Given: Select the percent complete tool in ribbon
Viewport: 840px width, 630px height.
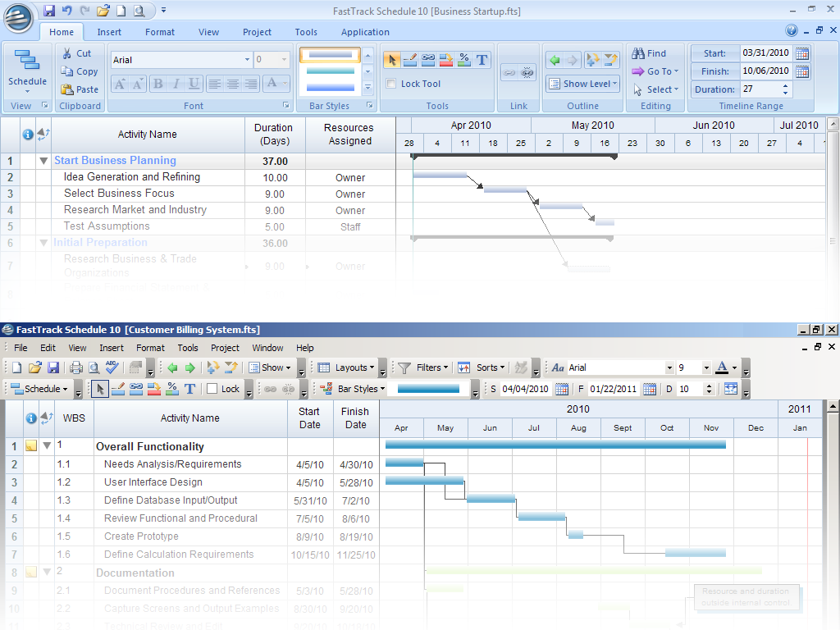Looking at the screenshot, I should point(464,60).
